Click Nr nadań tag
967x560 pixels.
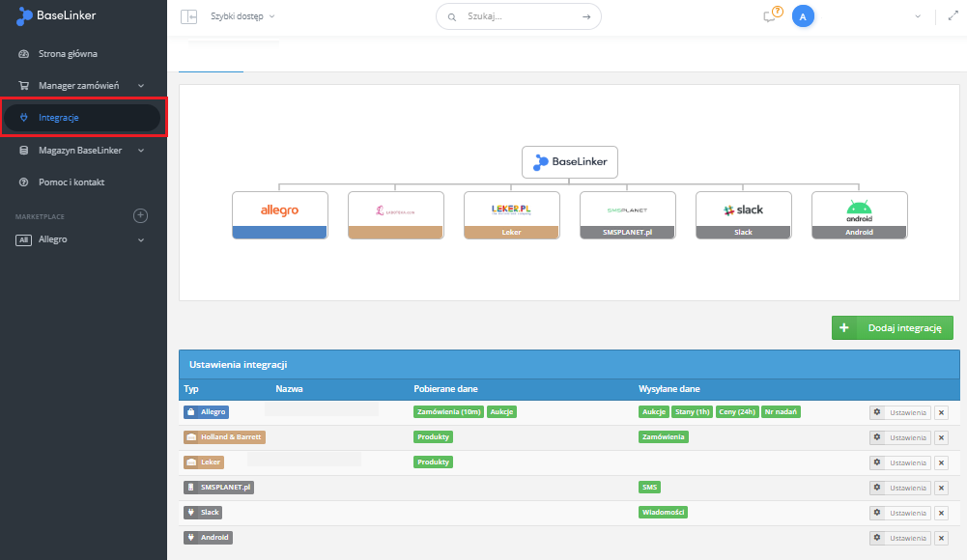pos(781,412)
